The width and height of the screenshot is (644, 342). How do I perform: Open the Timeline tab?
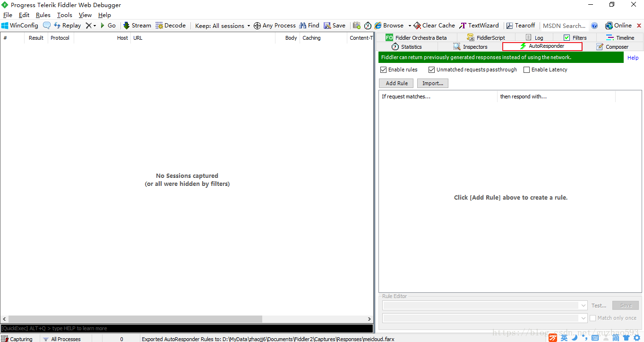click(620, 37)
